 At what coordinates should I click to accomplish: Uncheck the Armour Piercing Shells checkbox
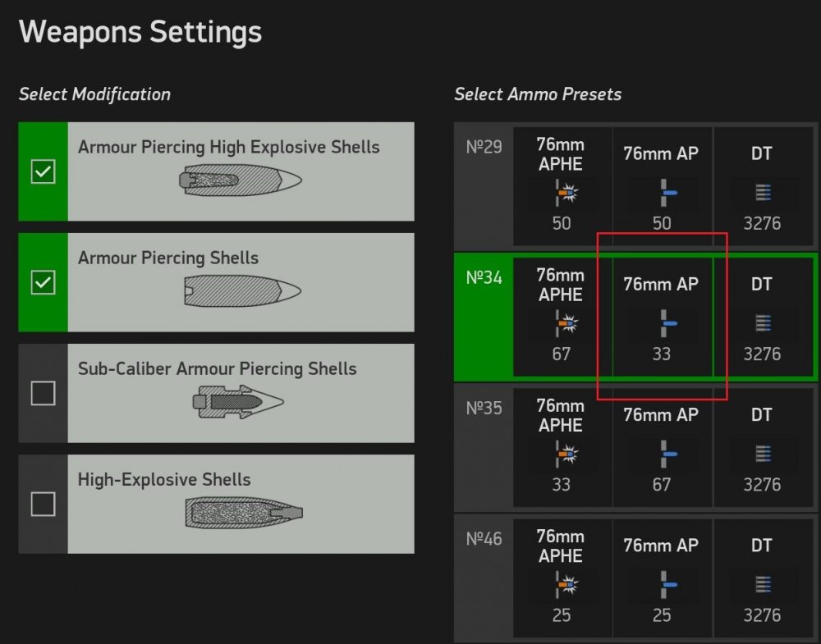(x=43, y=282)
